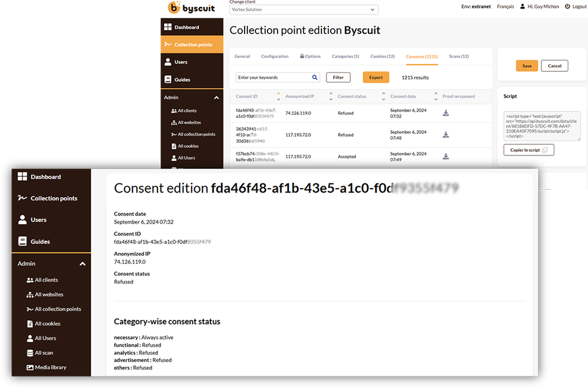Open Media library in the Consent edition sidebar
Screen dimensions: 588x388
pos(46,367)
